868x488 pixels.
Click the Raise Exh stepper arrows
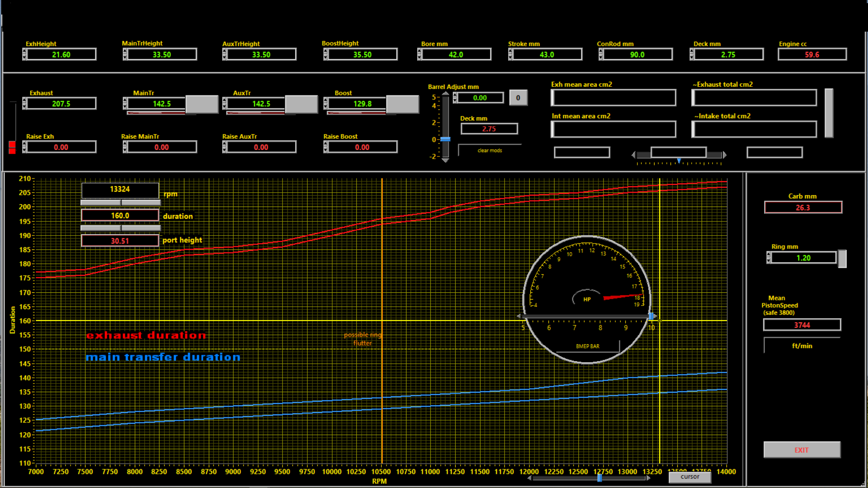tap(24, 147)
